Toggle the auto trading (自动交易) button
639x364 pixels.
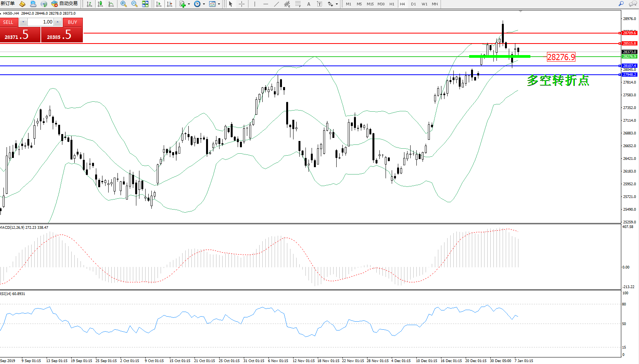tap(65, 4)
